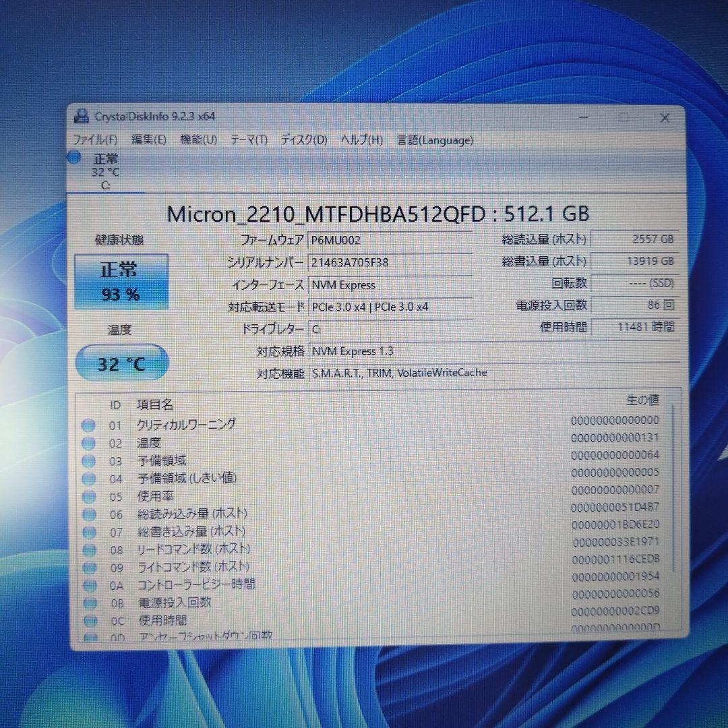Viewport: 728px width, 728px height.
Task: Open the 言語(Language) menu
Action: point(435,140)
